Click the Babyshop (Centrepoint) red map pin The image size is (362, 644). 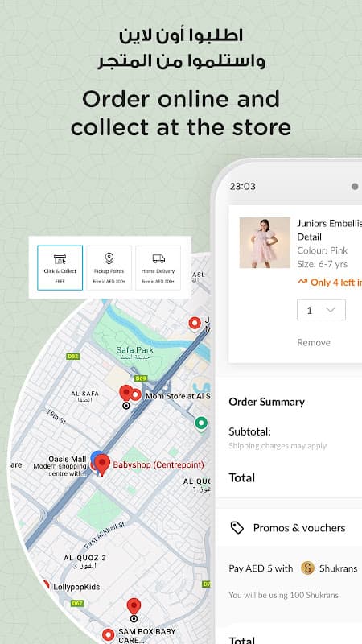102,464
